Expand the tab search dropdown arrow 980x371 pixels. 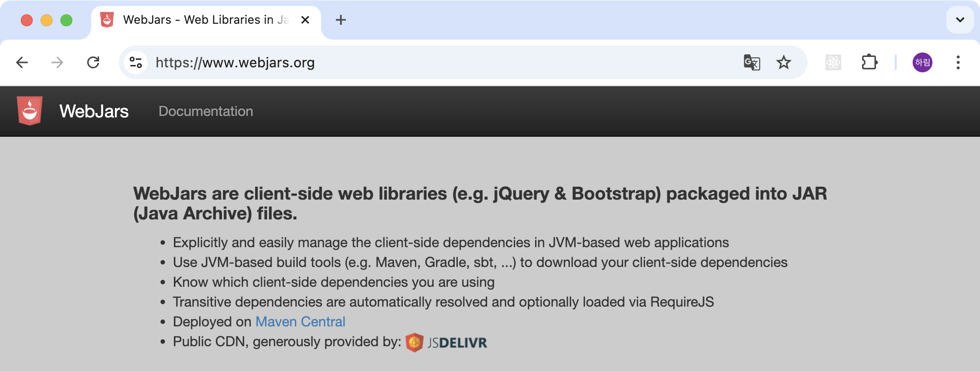960,20
